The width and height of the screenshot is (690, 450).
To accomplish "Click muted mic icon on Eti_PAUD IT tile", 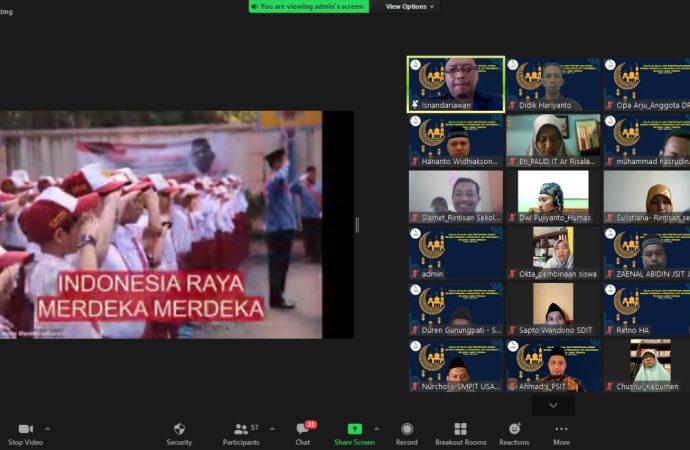I will (512, 161).
